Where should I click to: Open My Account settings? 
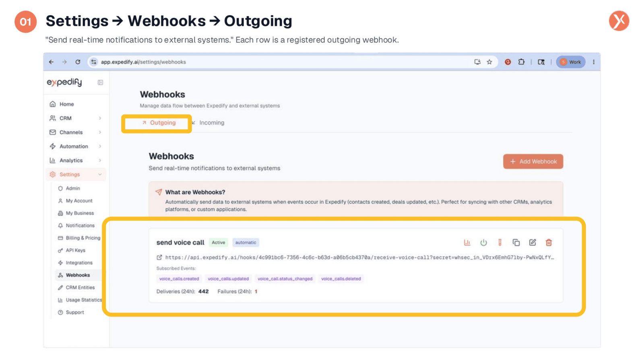tap(79, 201)
